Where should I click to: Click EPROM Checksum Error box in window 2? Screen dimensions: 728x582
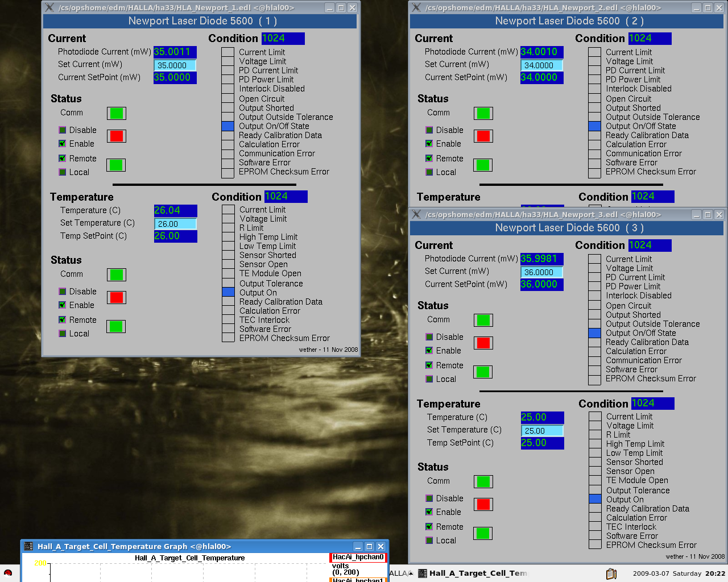coord(594,173)
